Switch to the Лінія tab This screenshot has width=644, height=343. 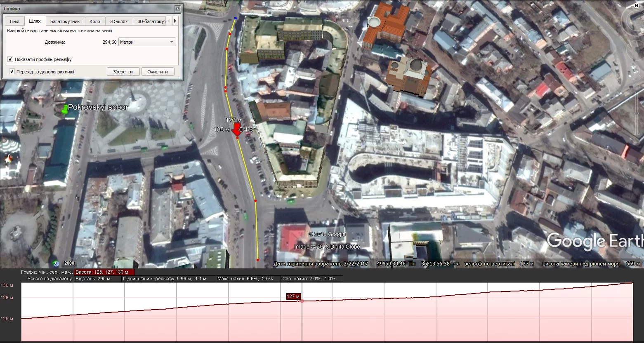click(14, 21)
